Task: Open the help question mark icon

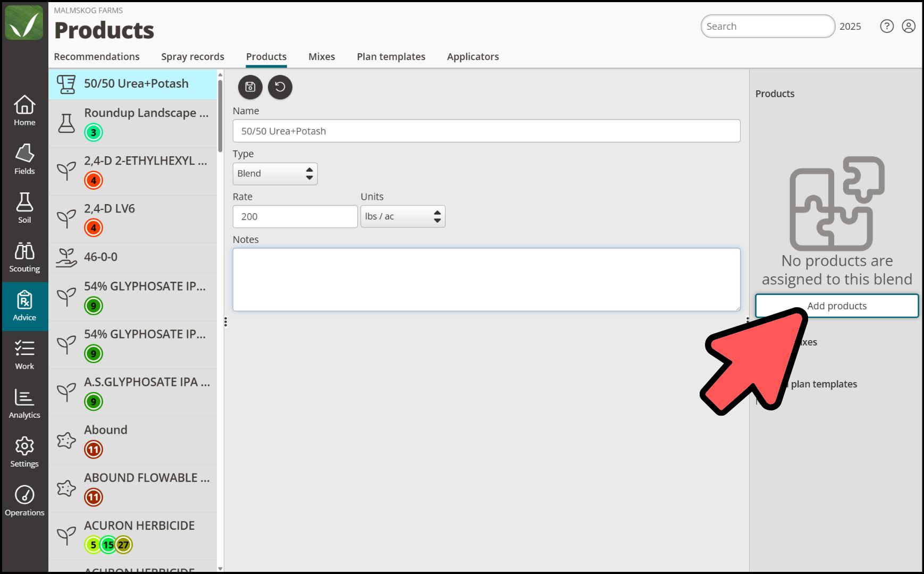Action: [887, 26]
